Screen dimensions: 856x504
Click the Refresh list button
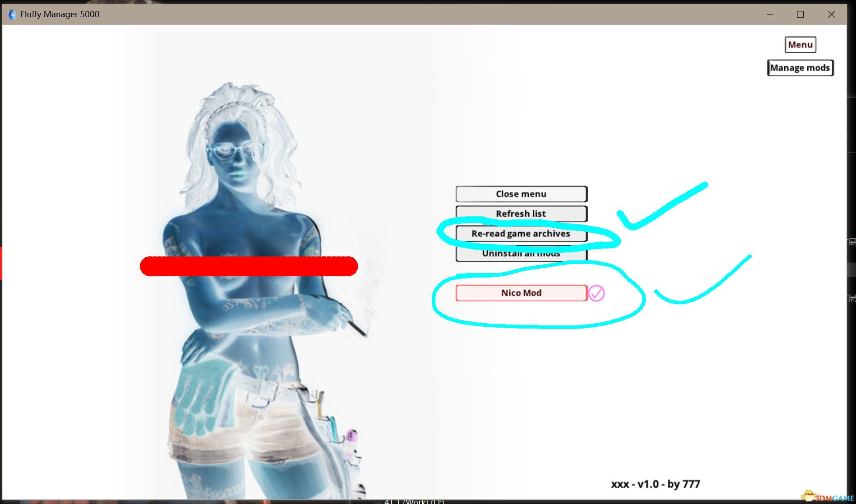click(521, 214)
